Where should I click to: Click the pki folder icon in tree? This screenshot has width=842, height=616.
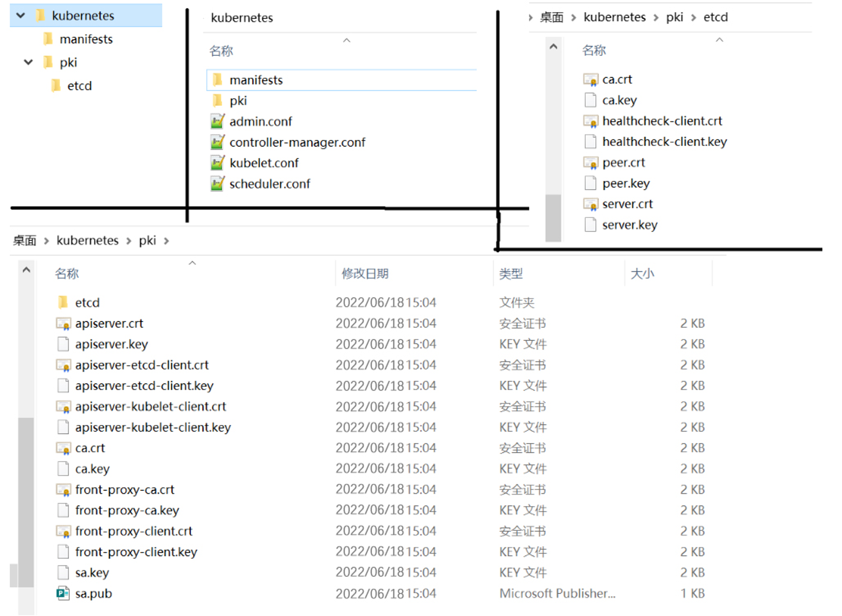point(48,62)
